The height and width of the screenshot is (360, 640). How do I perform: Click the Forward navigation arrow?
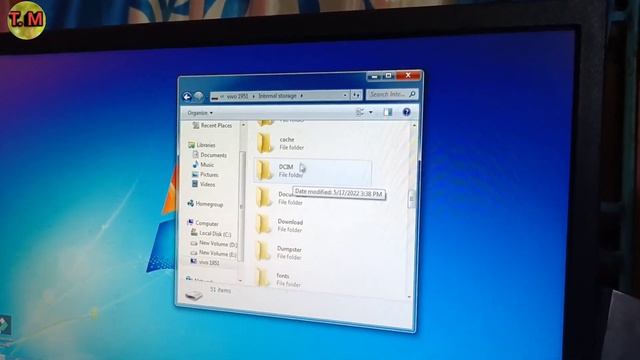(199, 96)
